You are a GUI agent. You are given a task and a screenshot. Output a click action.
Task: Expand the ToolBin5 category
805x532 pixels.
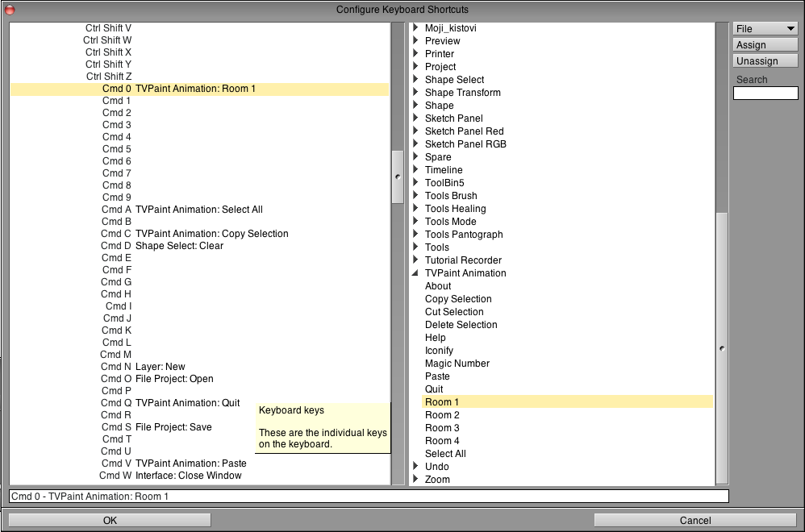[416, 182]
